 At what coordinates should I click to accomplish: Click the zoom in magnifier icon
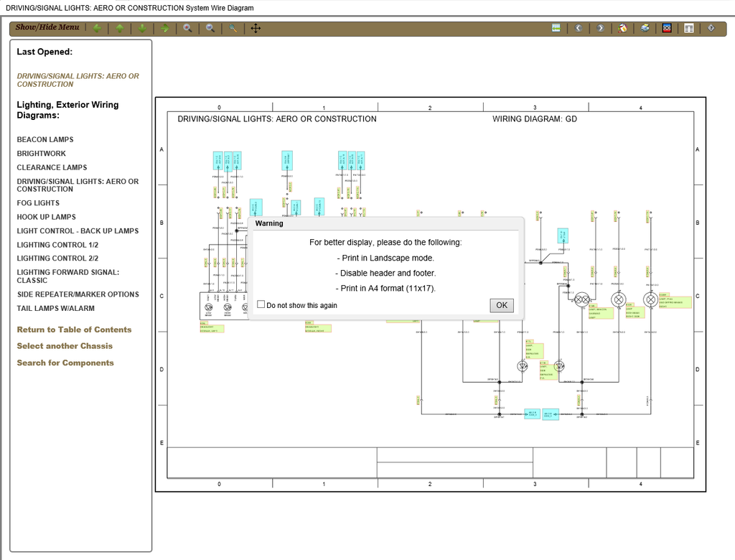pos(187,28)
